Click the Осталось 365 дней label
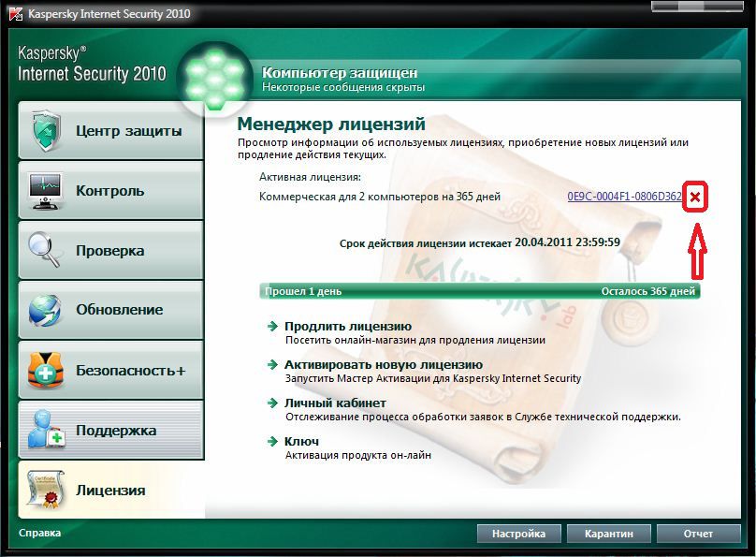This screenshot has height=557, width=756. (648, 291)
